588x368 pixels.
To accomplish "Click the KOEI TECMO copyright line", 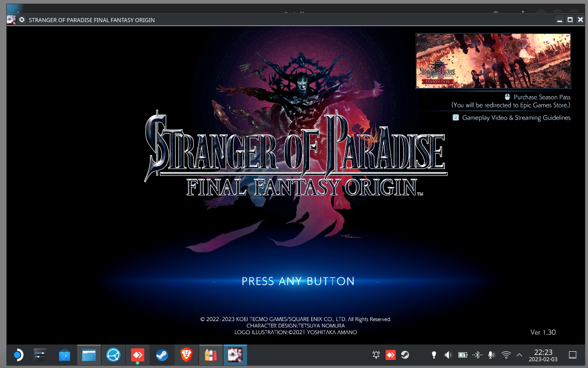I will coord(296,319).
